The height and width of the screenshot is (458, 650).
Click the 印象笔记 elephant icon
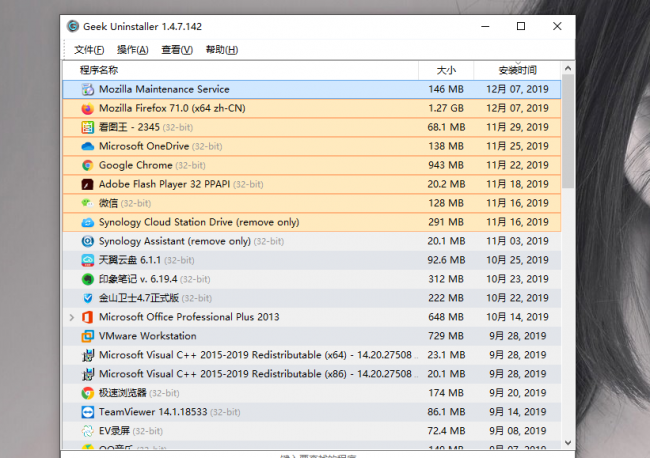pyautogui.click(x=87, y=279)
